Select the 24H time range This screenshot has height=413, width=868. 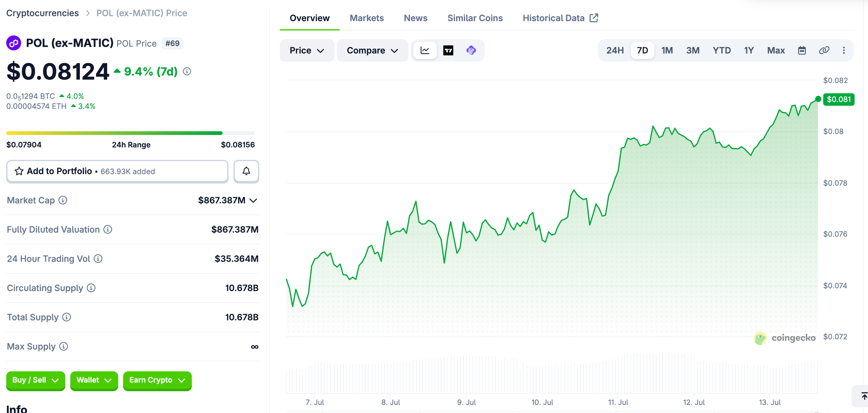[x=615, y=50]
